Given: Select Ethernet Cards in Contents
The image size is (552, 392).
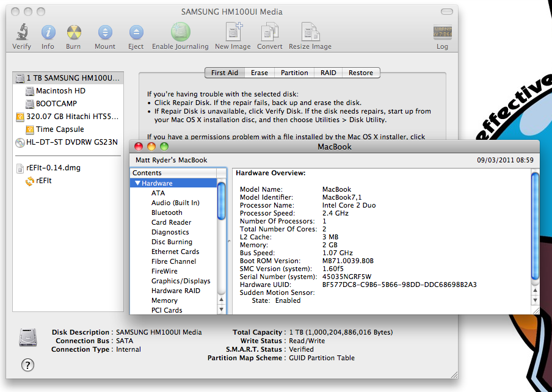Looking at the screenshot, I should tap(173, 252).
